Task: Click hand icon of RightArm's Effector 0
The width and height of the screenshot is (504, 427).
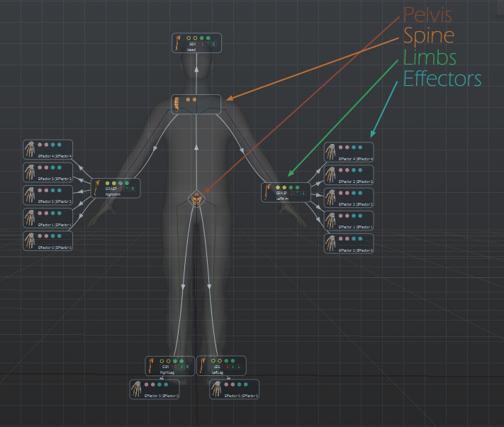Action: (x=30, y=241)
